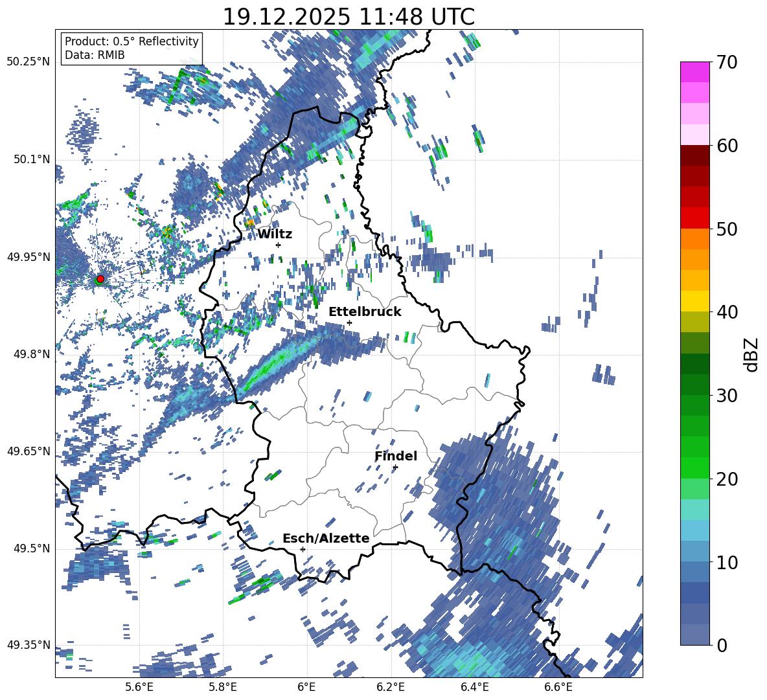Click the 50 colorbar tick label
767x700 pixels.
point(727,229)
